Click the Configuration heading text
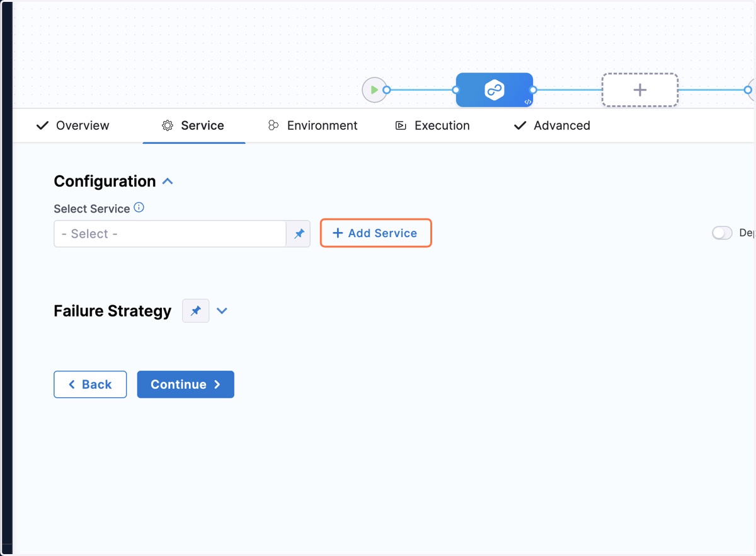This screenshot has height=556, width=756. coord(105,182)
